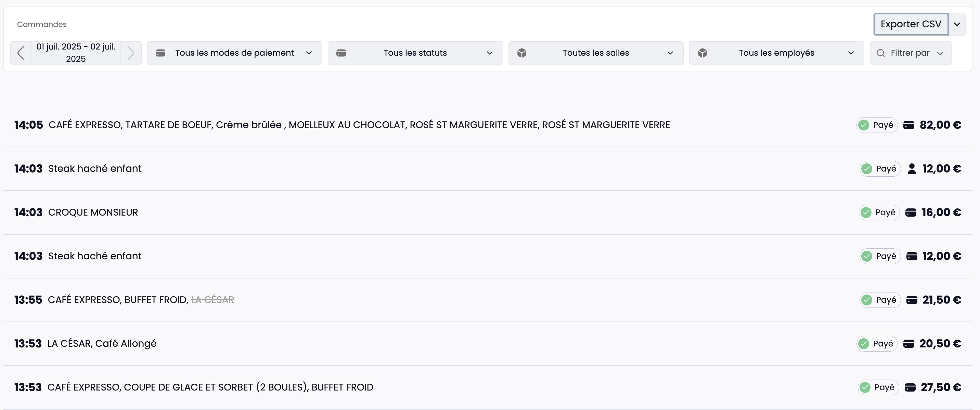
Task: Click the Payé badge on CROQUE MONSIEUR order
Action: point(879,213)
